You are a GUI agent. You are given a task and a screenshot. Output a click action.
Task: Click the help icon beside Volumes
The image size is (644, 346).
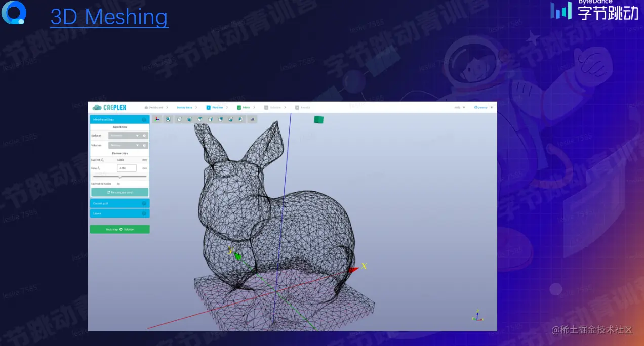[144, 145]
